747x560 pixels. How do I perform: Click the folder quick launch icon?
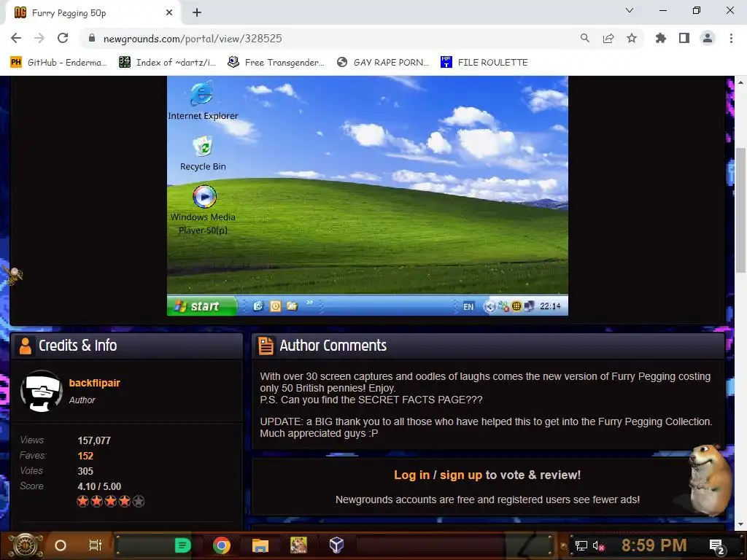tap(292, 306)
